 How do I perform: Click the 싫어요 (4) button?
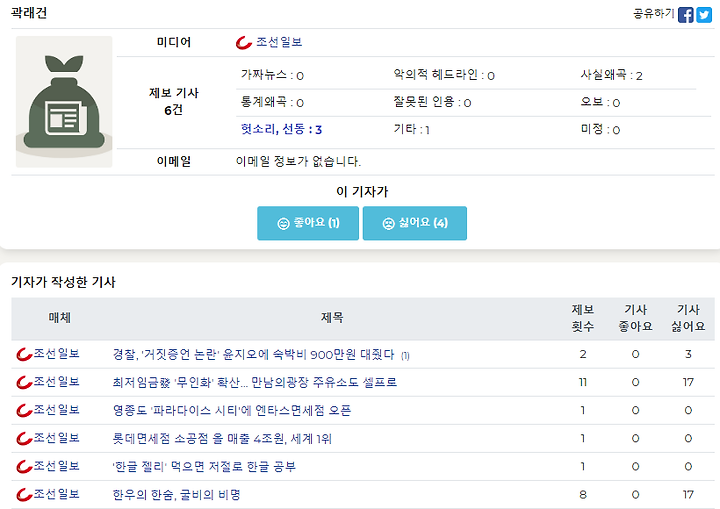coord(415,223)
